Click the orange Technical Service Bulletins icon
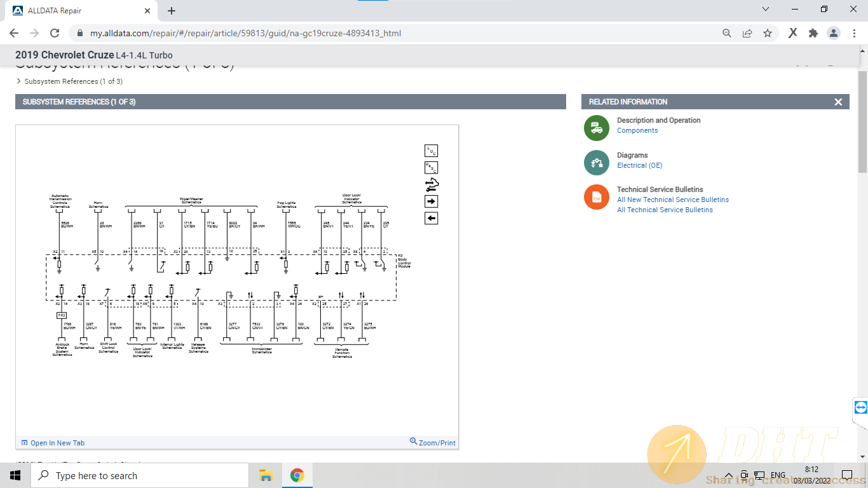Screen dimensions: 868x488 [597, 197]
